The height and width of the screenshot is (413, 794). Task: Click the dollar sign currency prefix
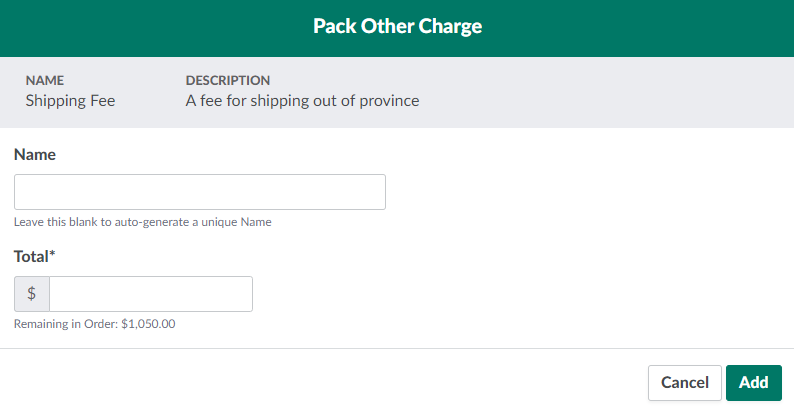pos(32,294)
